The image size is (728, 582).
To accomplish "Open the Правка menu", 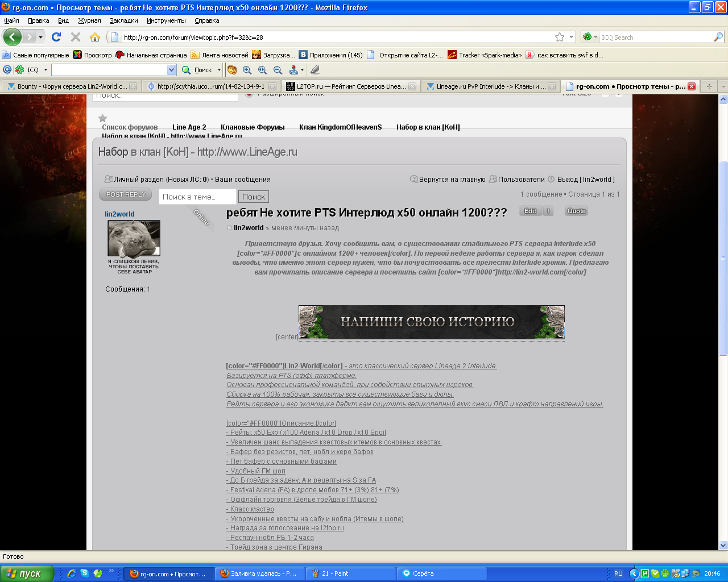I will coord(38,20).
